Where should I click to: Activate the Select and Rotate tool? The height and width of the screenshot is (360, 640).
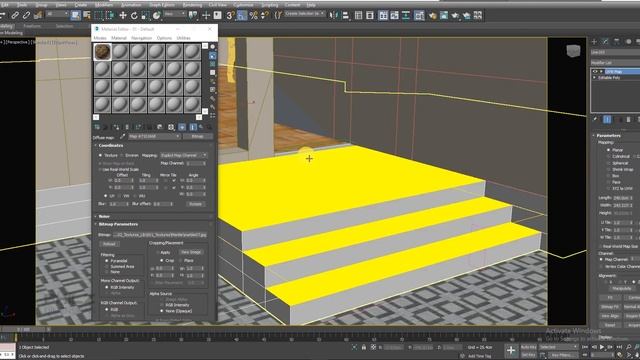[x=134, y=16]
